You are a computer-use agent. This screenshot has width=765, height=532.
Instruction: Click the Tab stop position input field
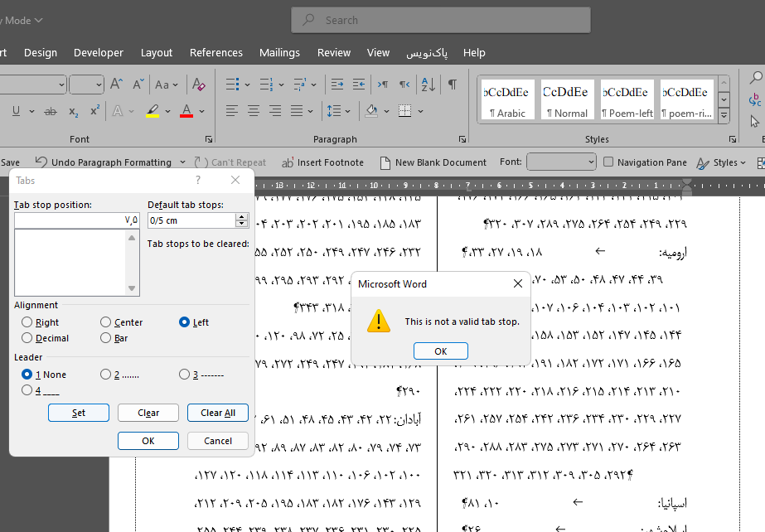tap(77, 220)
